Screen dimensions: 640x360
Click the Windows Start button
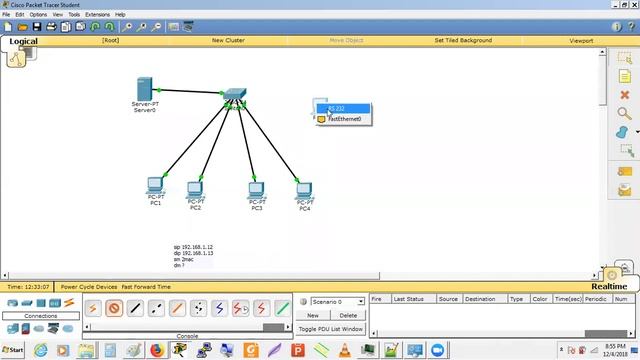click(x=13, y=350)
